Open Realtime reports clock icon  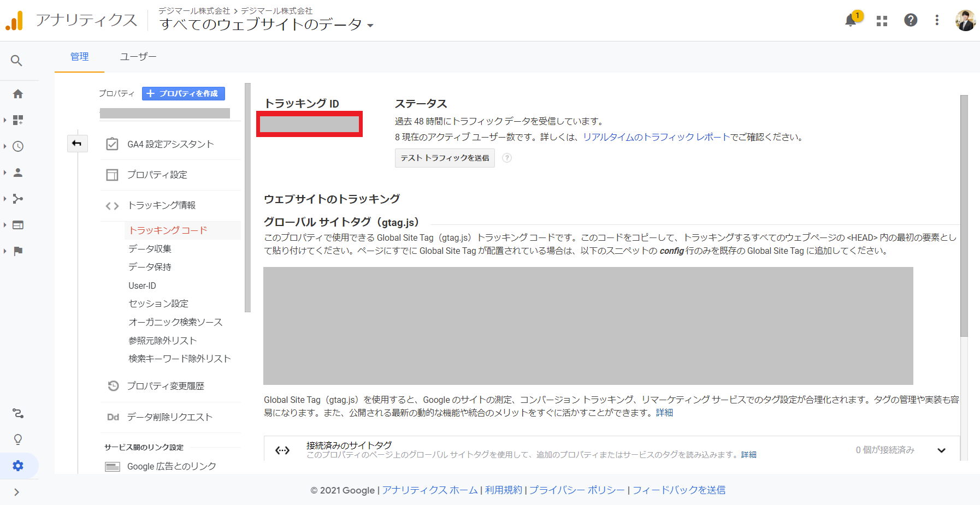(18, 146)
